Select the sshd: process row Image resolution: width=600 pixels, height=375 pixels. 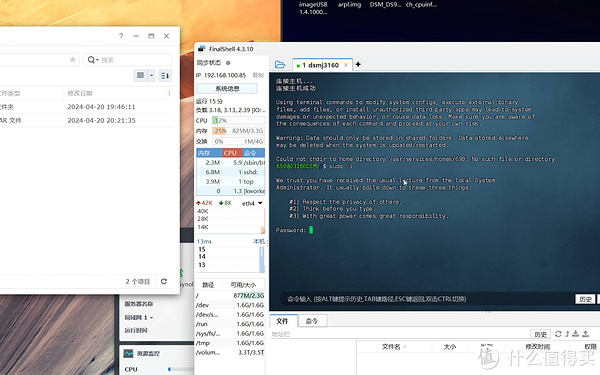[231, 172]
